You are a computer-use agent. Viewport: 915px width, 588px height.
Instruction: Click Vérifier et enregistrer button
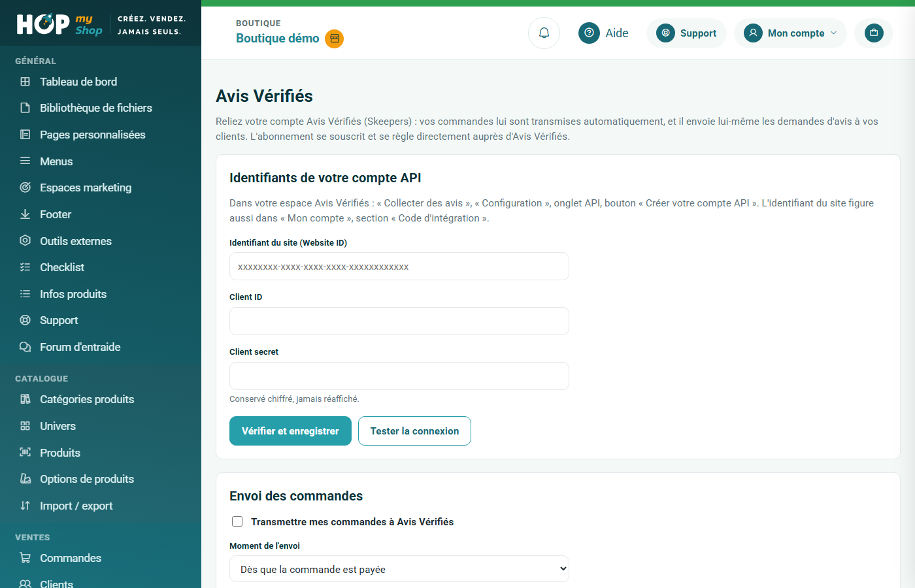pyautogui.click(x=290, y=431)
